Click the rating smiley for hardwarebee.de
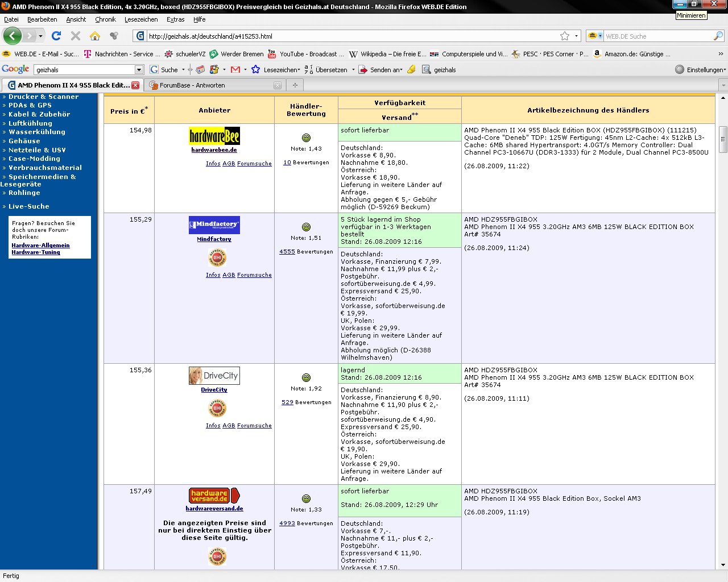 [306, 138]
